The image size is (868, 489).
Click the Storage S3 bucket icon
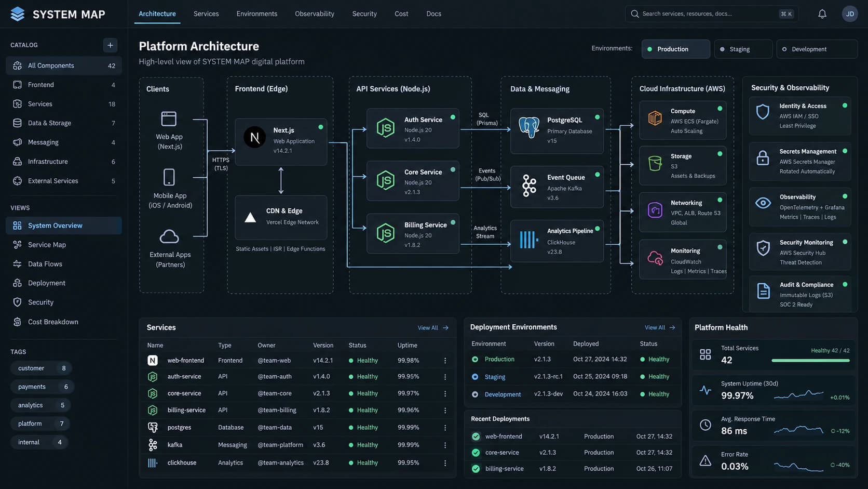tap(655, 164)
